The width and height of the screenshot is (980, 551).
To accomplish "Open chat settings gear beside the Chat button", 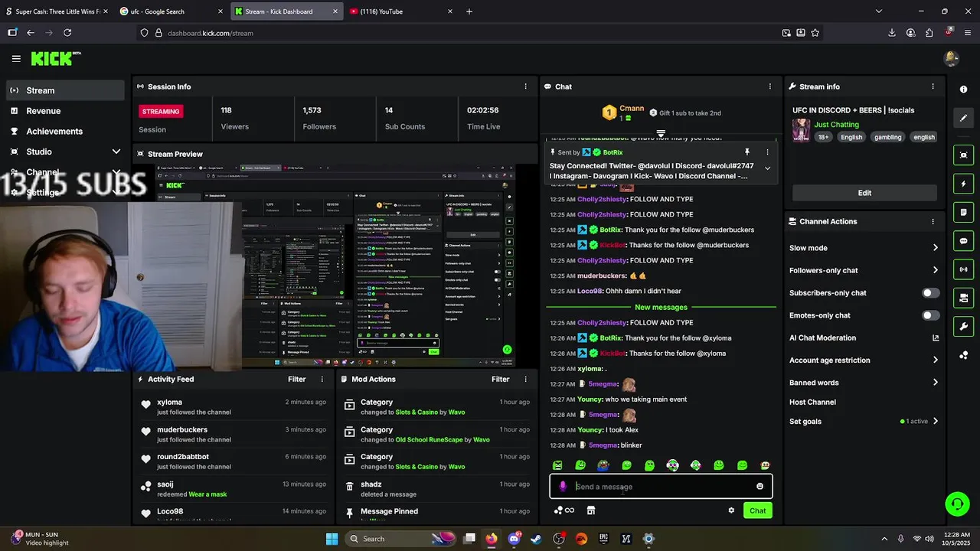I will (731, 510).
